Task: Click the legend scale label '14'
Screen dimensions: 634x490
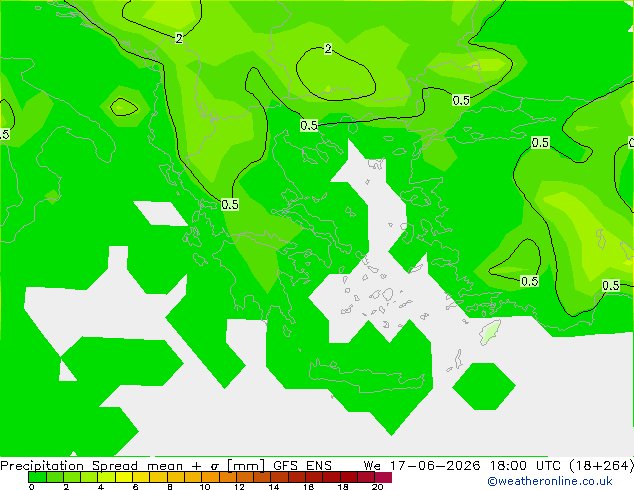Action: click(x=274, y=487)
